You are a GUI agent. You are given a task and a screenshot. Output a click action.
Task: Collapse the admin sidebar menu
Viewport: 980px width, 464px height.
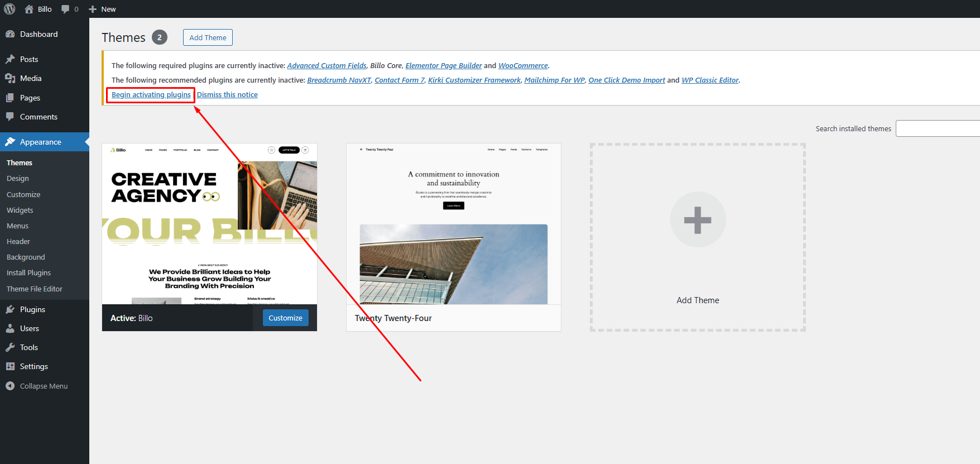[37, 386]
